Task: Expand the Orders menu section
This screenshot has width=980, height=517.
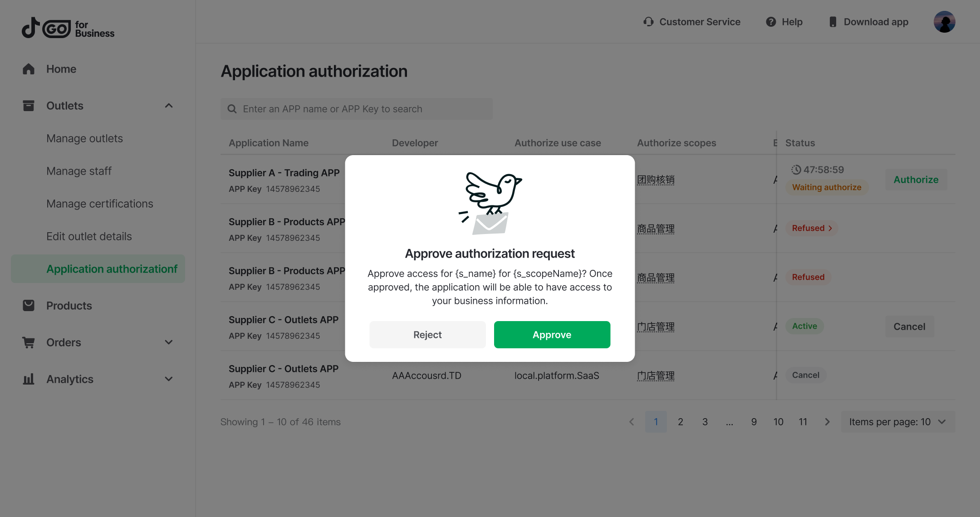Action: click(169, 342)
